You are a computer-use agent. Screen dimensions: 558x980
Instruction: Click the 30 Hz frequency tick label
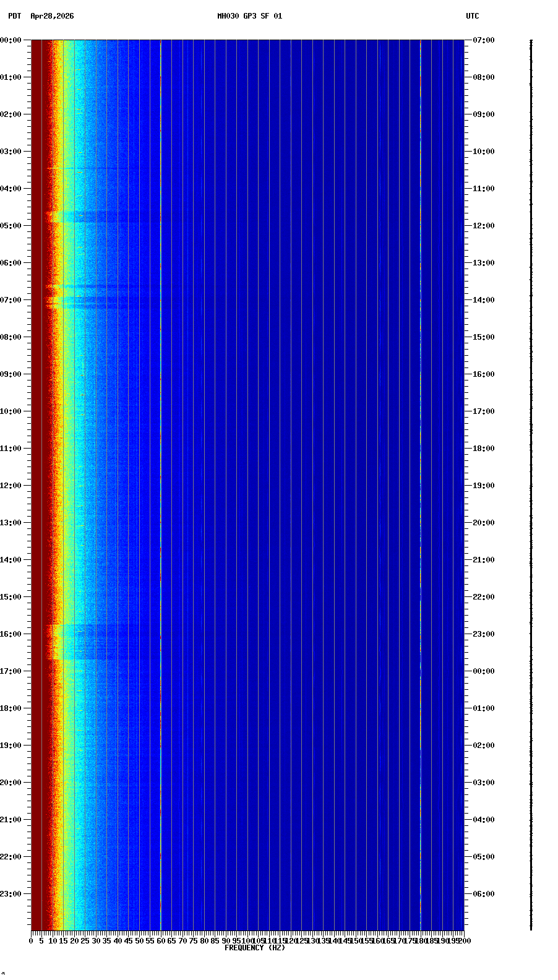click(x=96, y=941)
